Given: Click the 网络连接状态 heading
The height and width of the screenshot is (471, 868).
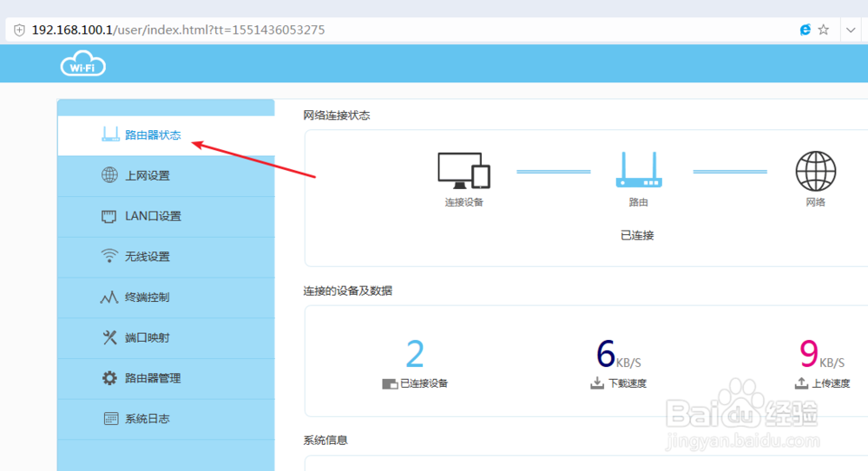Looking at the screenshot, I should (337, 115).
